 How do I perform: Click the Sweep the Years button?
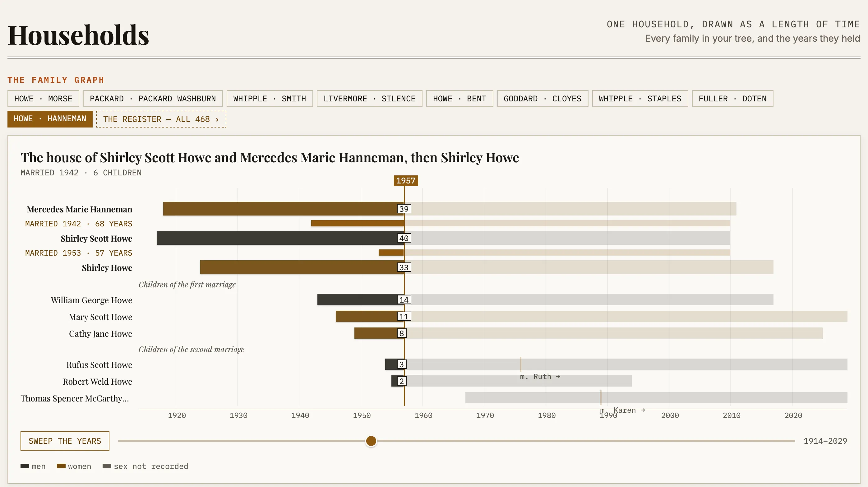[65, 441]
